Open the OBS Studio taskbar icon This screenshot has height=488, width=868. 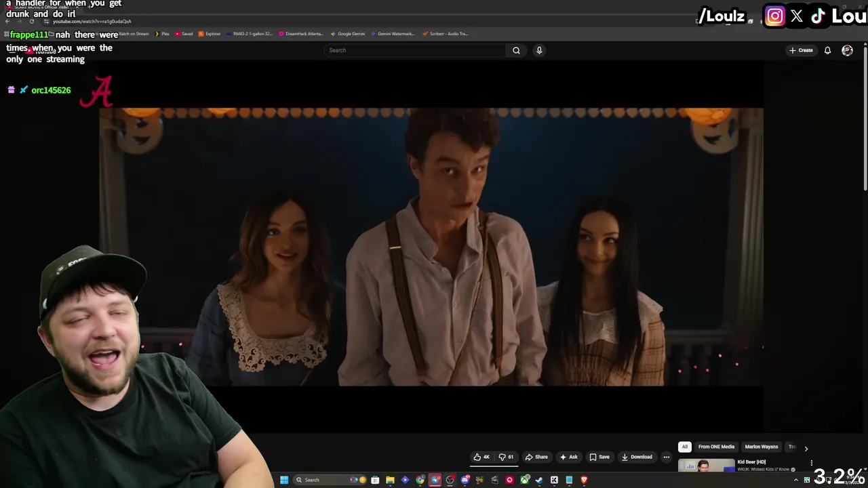(450, 480)
